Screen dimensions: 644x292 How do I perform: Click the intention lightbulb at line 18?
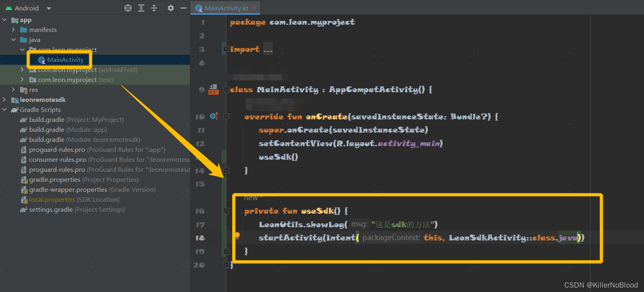pos(237,236)
